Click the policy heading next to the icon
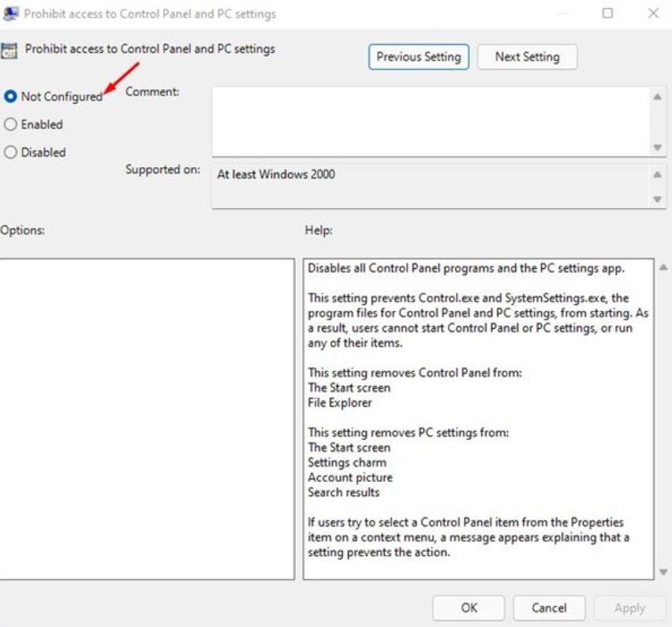 pyautogui.click(x=150, y=49)
